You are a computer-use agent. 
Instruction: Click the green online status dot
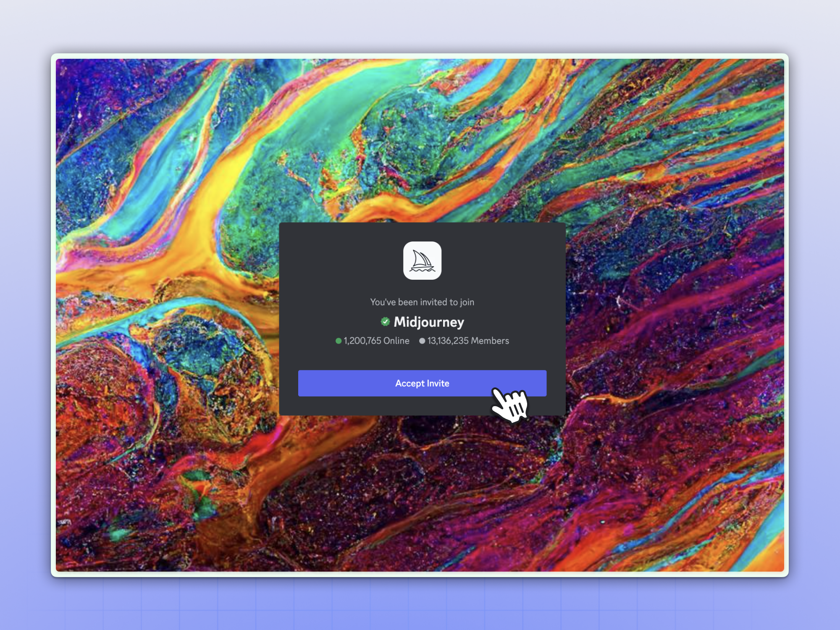338,341
